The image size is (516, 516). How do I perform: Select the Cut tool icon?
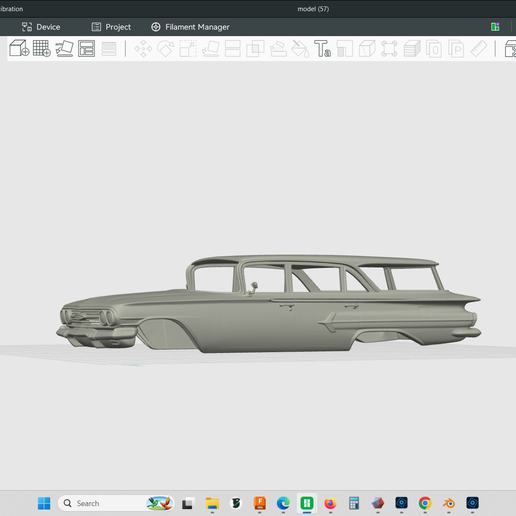tap(233, 49)
